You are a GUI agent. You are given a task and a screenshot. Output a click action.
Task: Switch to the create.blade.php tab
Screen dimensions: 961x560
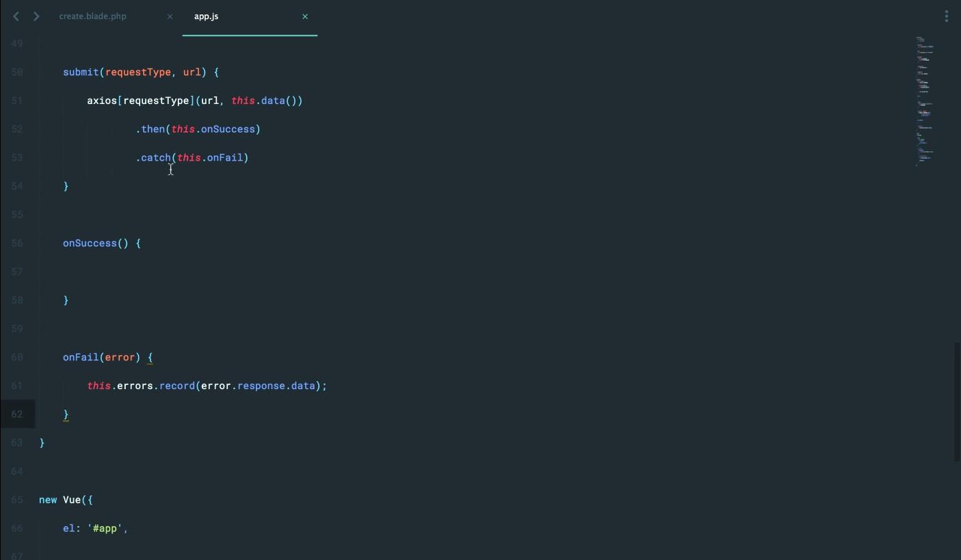click(x=93, y=16)
